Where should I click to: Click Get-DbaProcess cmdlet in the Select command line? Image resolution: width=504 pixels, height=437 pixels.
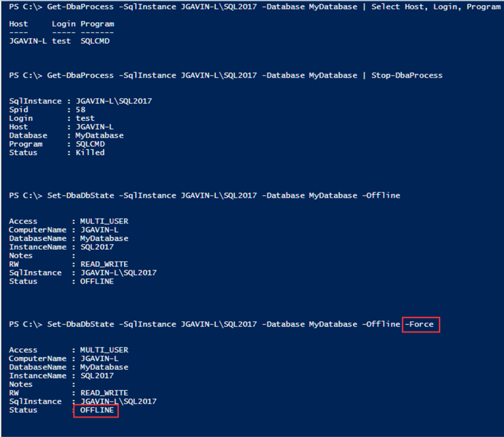80,7
